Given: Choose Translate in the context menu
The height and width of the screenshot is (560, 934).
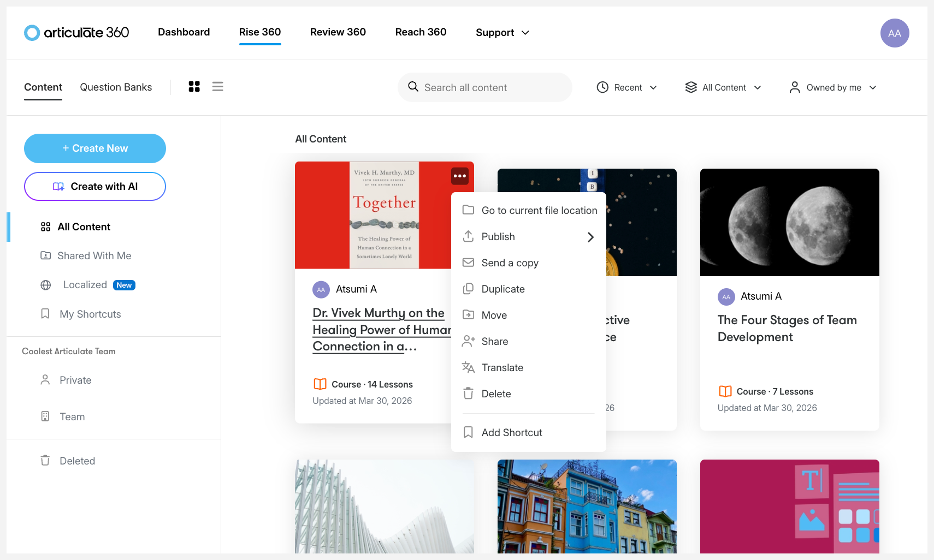Looking at the screenshot, I should tap(502, 368).
